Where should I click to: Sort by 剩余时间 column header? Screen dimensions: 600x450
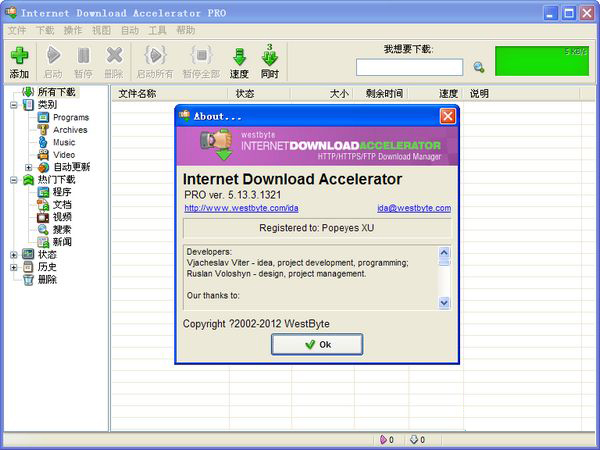pos(381,94)
